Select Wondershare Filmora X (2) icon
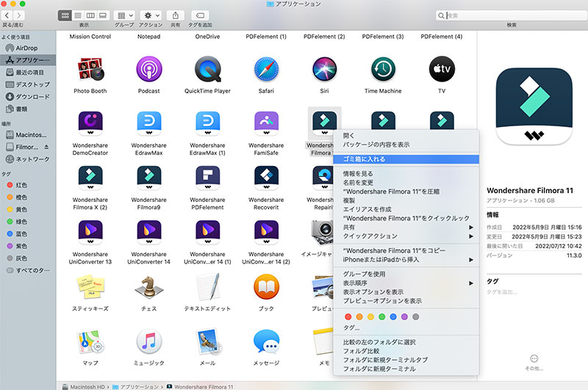Screen dimensions: 588x390 90,178
